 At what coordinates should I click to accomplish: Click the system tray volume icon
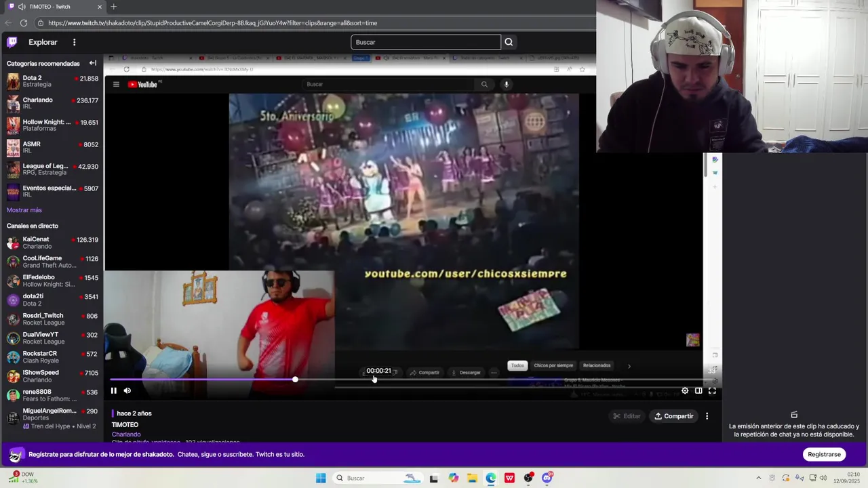point(823,478)
